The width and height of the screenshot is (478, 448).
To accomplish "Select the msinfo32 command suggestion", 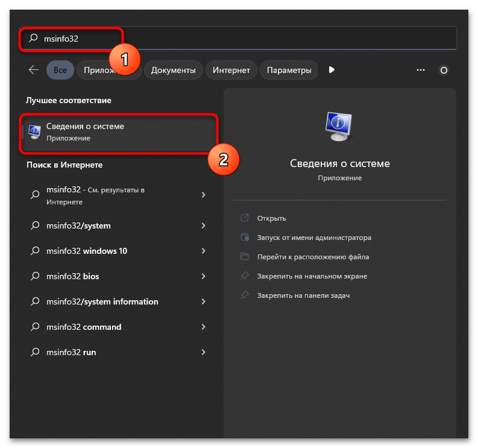I will (119, 327).
